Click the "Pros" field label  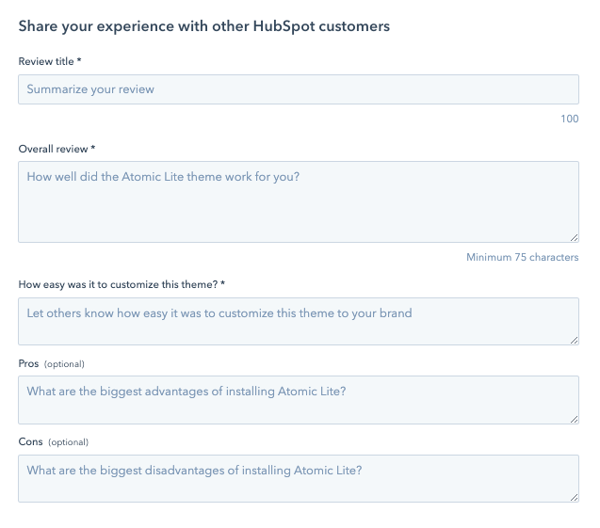point(28,363)
